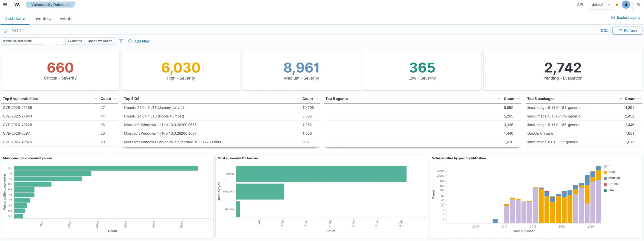Click the Critical legend color dot
This screenshot has width=644, height=241.
point(605,184)
